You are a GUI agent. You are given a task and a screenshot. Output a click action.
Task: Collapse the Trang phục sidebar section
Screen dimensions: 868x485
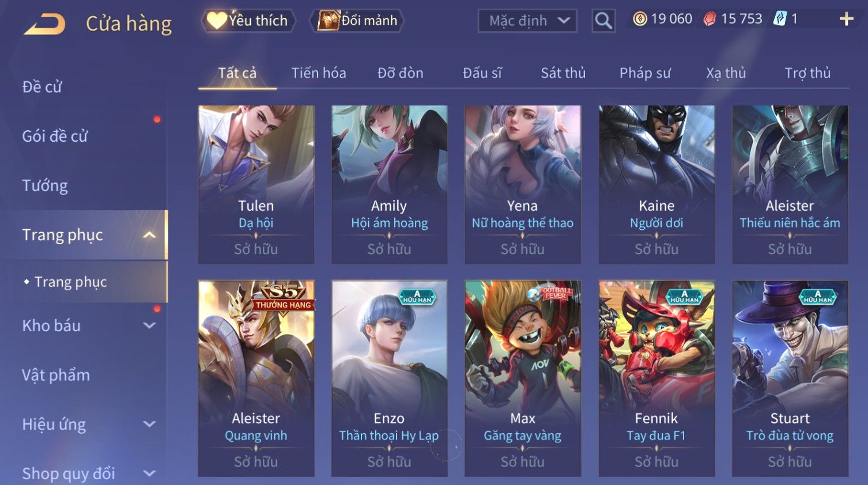[x=149, y=235]
